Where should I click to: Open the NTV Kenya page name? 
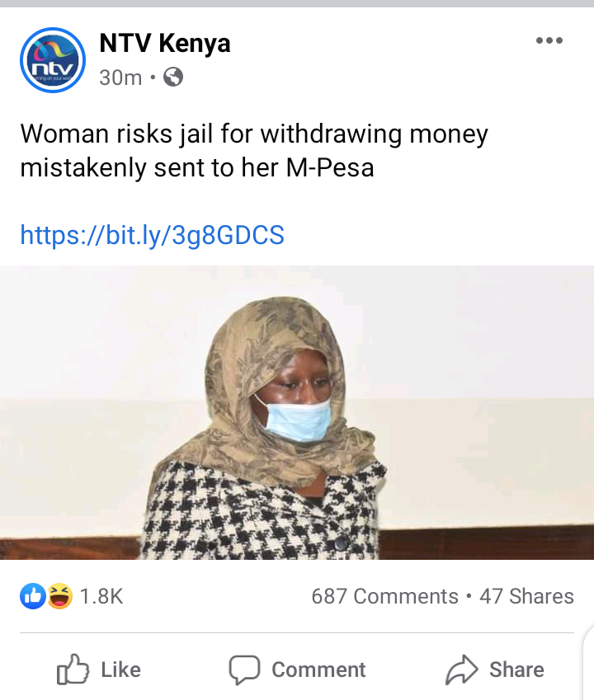click(165, 44)
